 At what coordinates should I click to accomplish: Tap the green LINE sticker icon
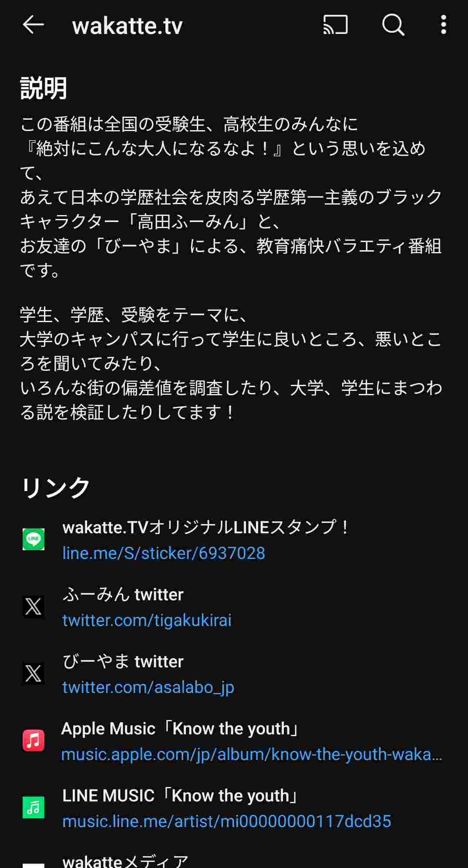pos(34,539)
